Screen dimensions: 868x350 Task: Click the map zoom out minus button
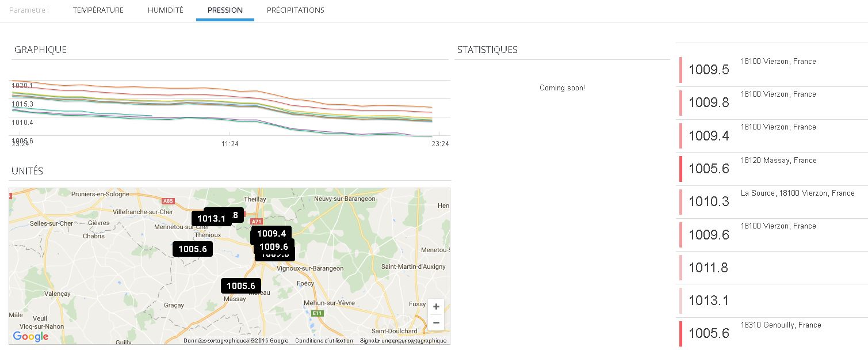(436, 322)
